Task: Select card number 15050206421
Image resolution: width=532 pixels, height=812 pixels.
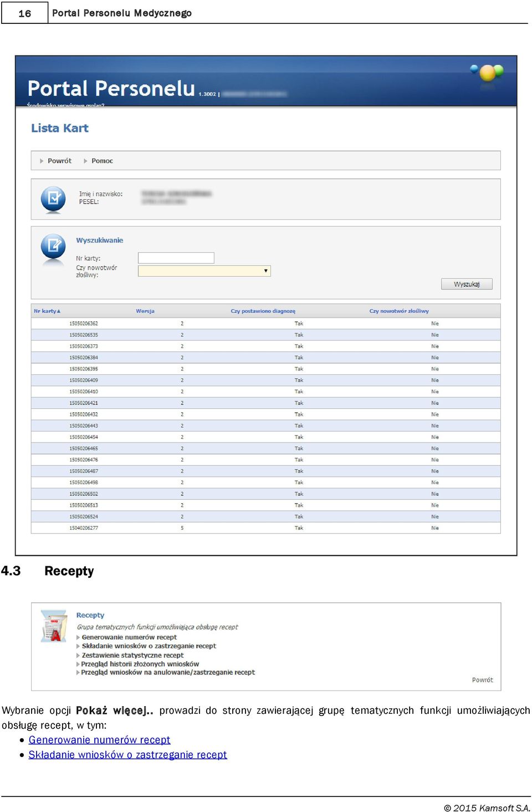Action: (84, 403)
